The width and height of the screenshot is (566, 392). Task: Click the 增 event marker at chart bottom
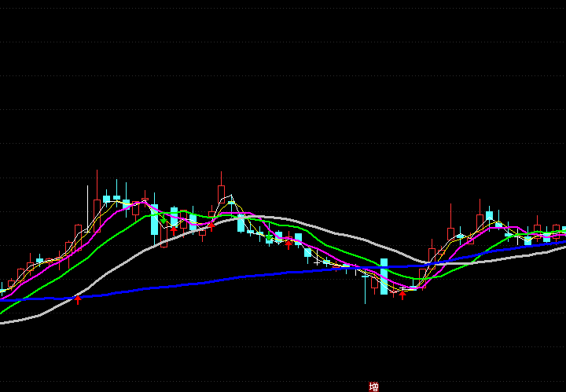pyautogui.click(x=374, y=387)
